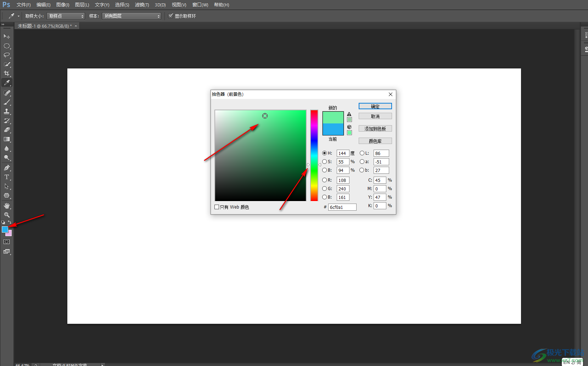Click the foreground color swatch in the toolbox
Image resolution: width=588 pixels, height=366 pixels.
[5, 229]
